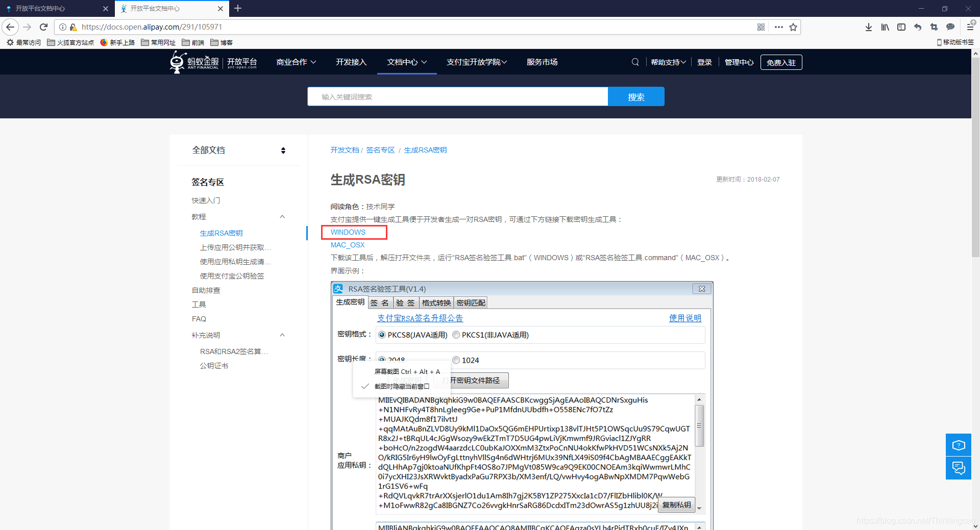Viewport: 980px width, 530px height.
Task: Open 自助排查 in sidebar
Action: point(206,290)
